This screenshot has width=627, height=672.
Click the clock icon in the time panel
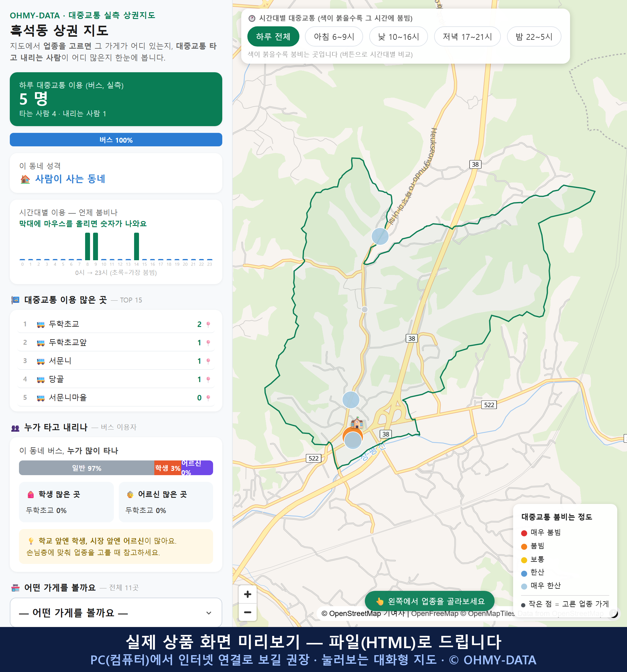point(252,18)
